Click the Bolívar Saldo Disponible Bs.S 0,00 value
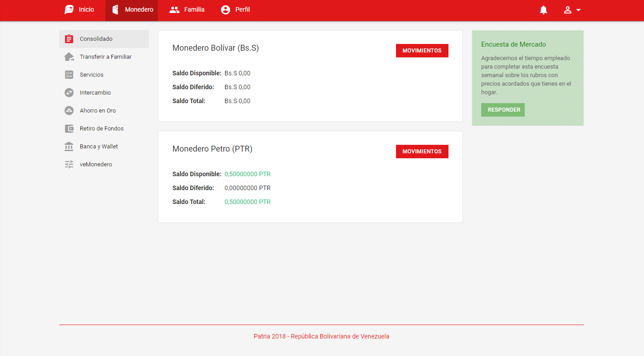The width and height of the screenshot is (644, 356). [238, 73]
